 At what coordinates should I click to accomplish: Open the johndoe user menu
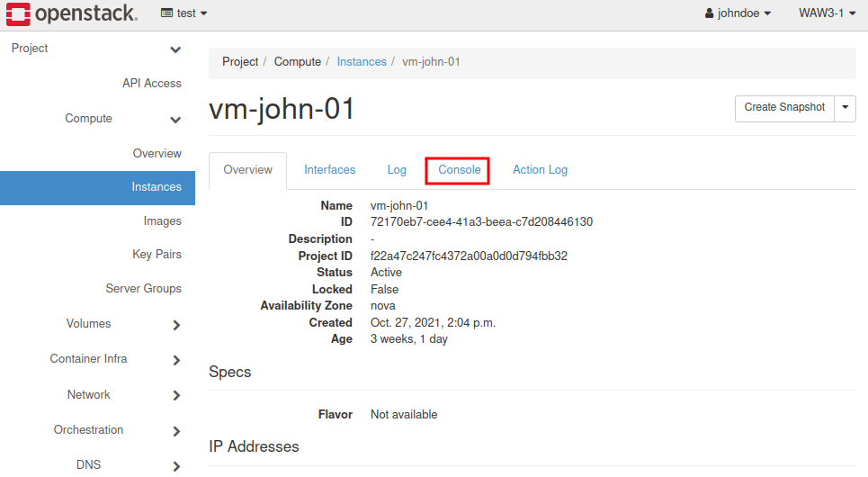click(738, 13)
